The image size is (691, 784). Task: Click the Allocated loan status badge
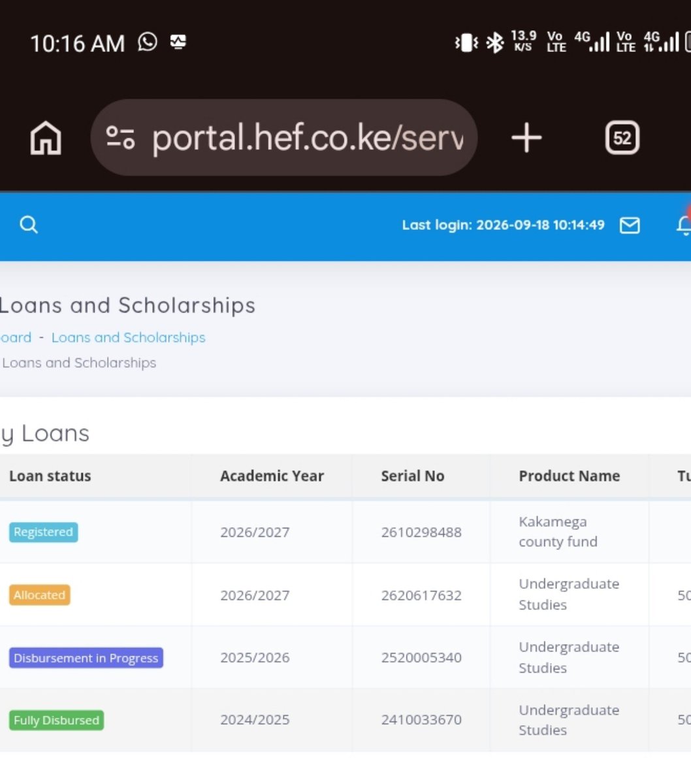[x=39, y=595]
